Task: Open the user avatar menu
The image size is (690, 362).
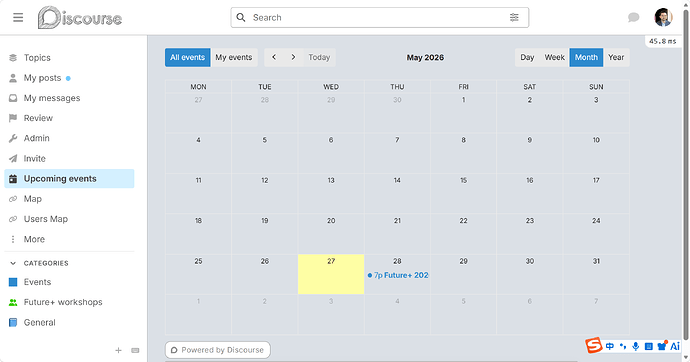Action: [663, 18]
